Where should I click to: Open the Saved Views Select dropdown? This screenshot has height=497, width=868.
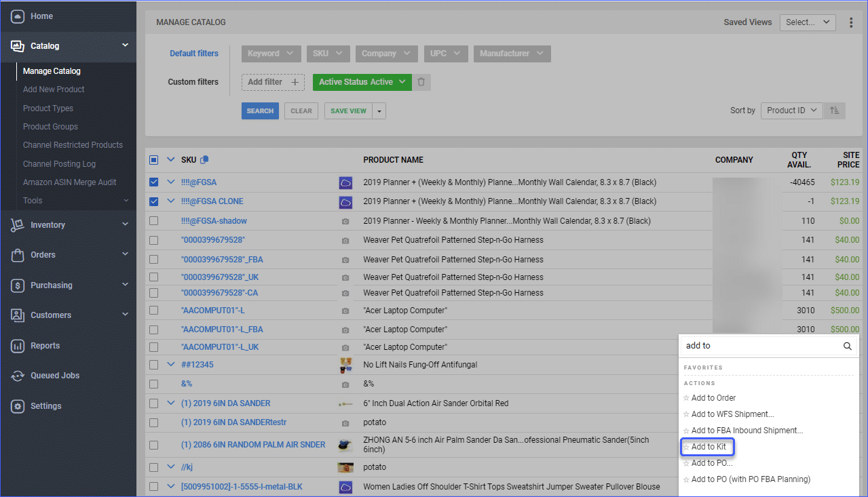pyautogui.click(x=807, y=22)
